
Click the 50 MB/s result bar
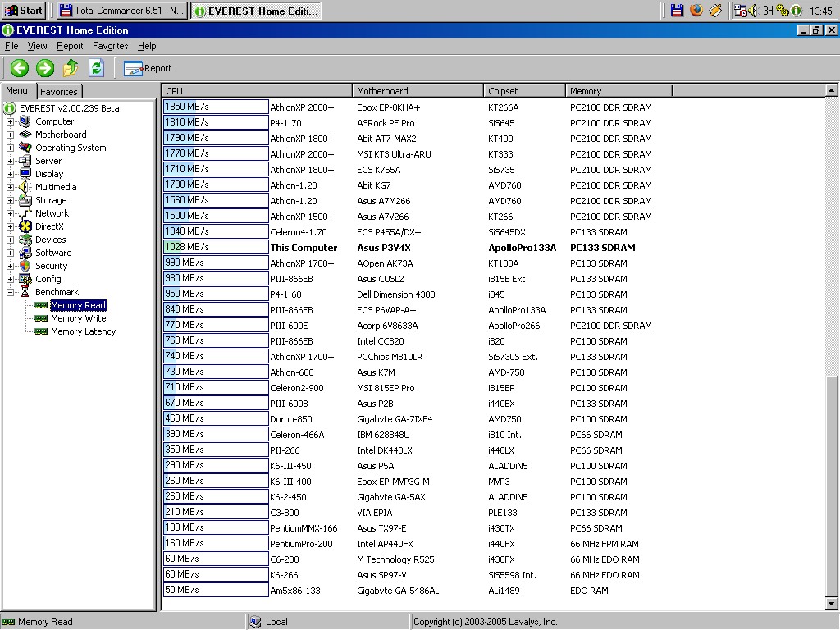coord(216,591)
